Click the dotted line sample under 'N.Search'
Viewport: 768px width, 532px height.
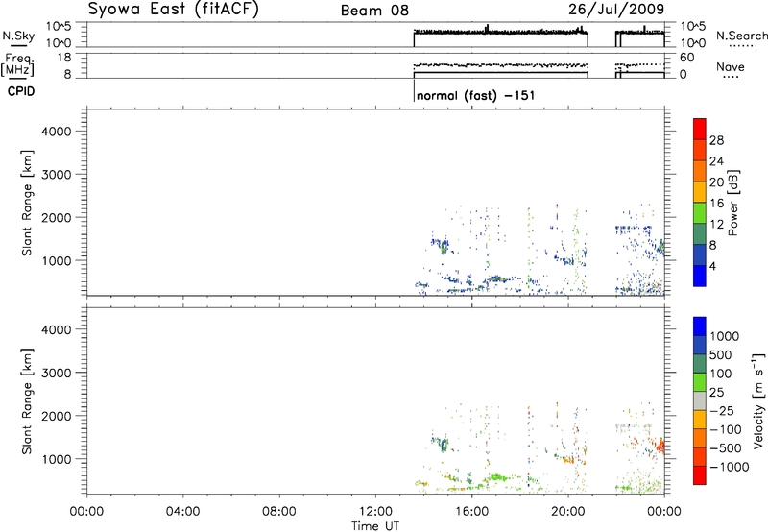coord(742,45)
